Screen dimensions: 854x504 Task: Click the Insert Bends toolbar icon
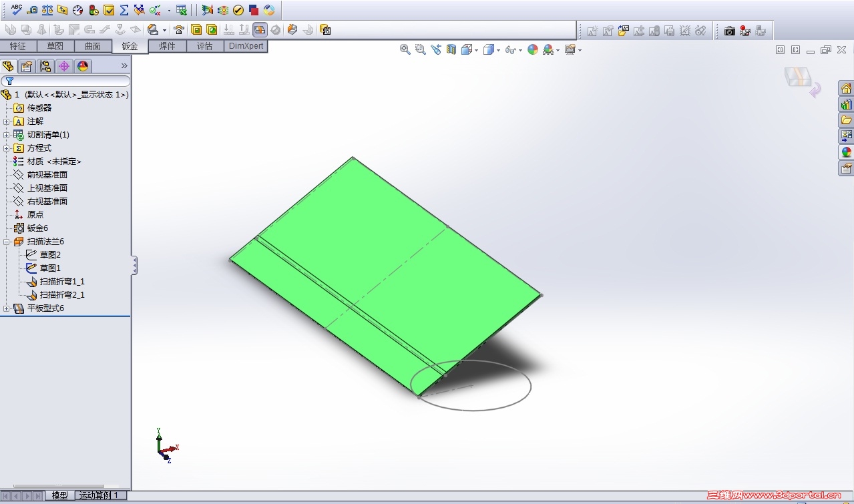[308, 29]
